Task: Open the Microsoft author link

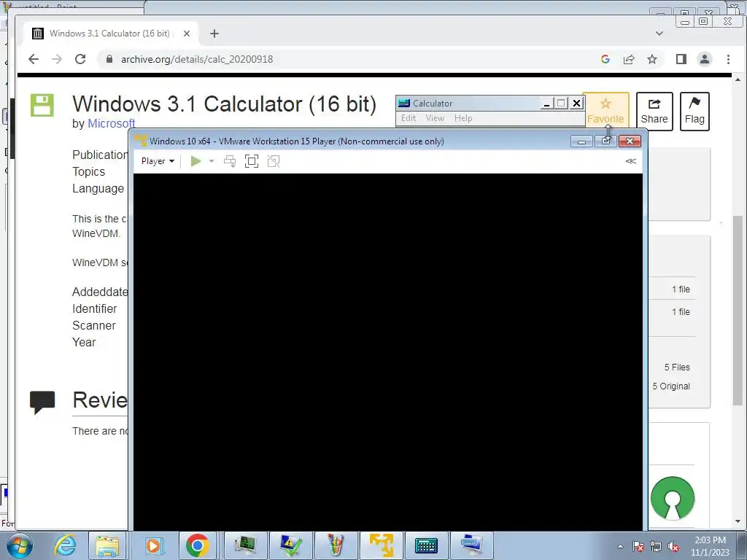Action: point(111,123)
